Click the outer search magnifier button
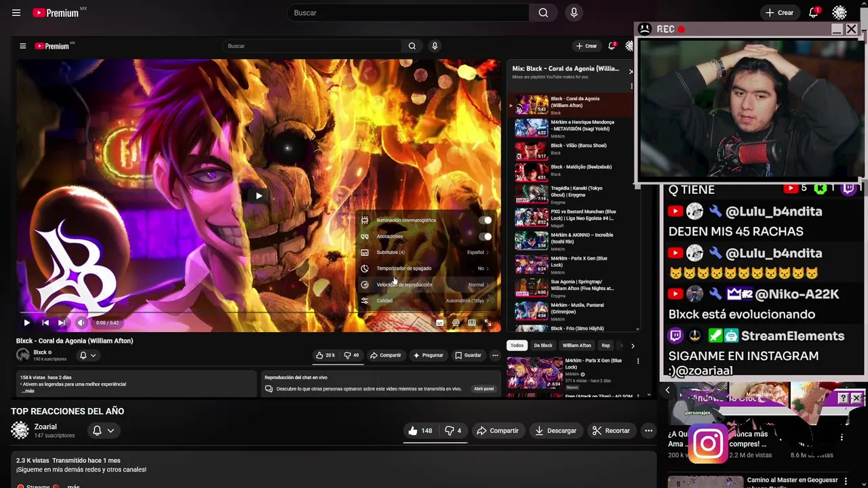This screenshot has width=868, height=488. 543,13
